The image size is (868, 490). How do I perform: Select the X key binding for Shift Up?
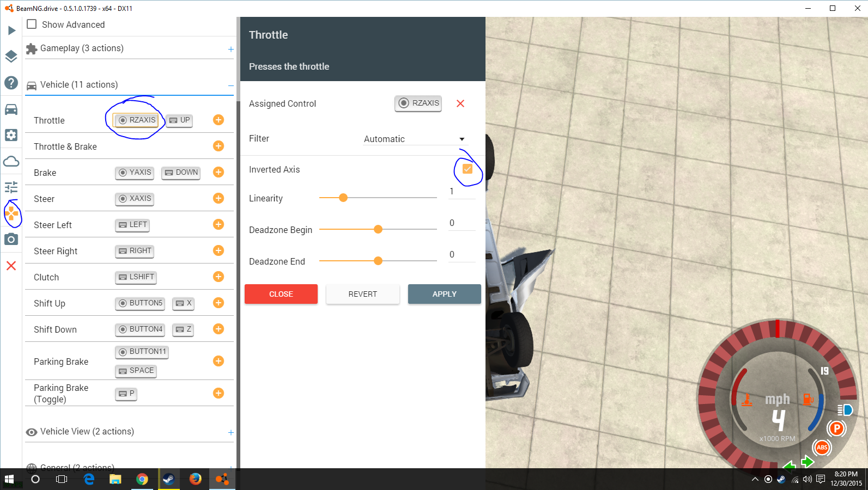coord(183,303)
